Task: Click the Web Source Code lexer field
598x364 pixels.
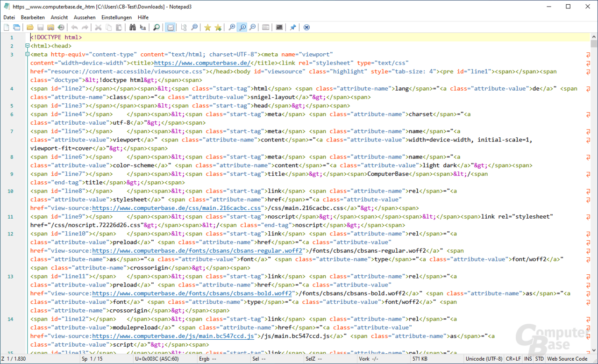Action: [567, 359]
